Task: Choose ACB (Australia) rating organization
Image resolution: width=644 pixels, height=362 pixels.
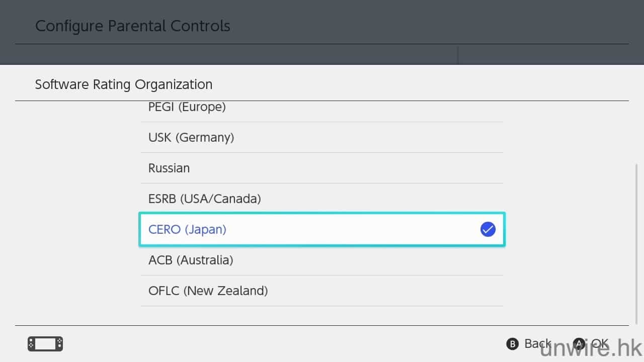Action: (x=191, y=260)
